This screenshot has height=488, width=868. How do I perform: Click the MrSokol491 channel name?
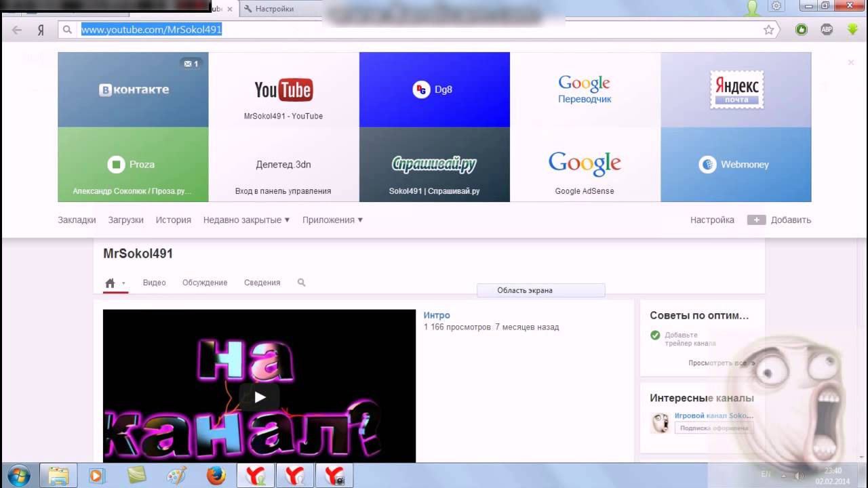point(138,253)
